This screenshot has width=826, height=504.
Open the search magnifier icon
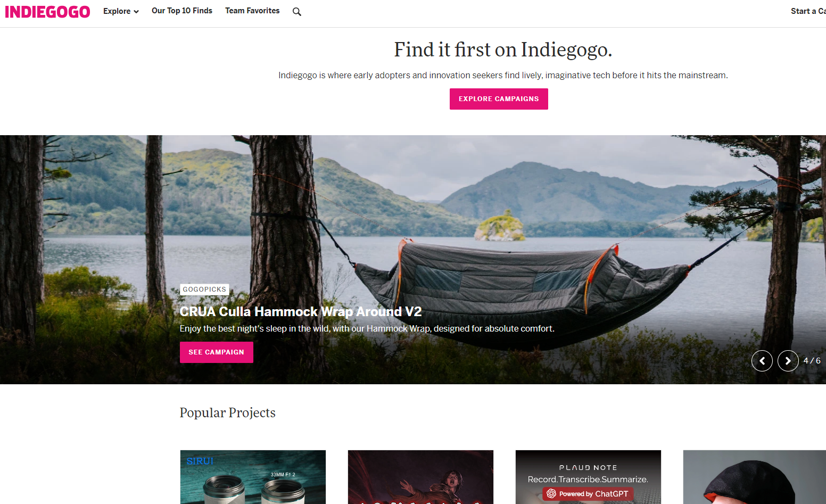[297, 12]
